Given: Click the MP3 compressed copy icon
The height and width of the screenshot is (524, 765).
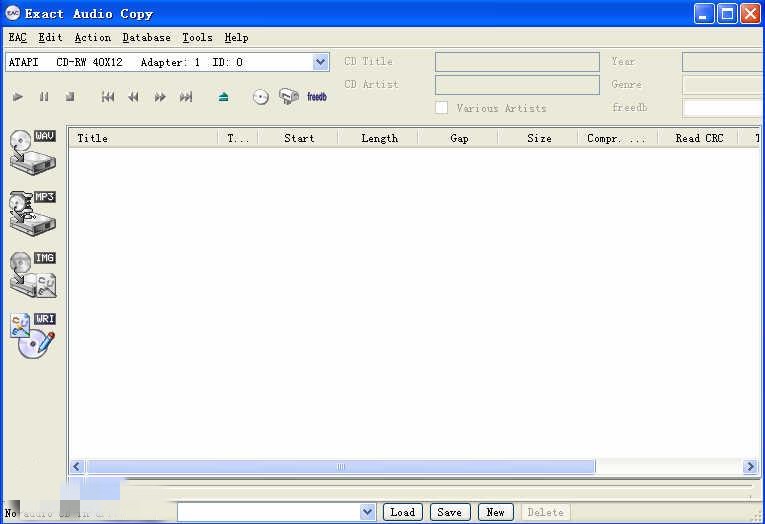Looking at the screenshot, I should pyautogui.click(x=32, y=213).
